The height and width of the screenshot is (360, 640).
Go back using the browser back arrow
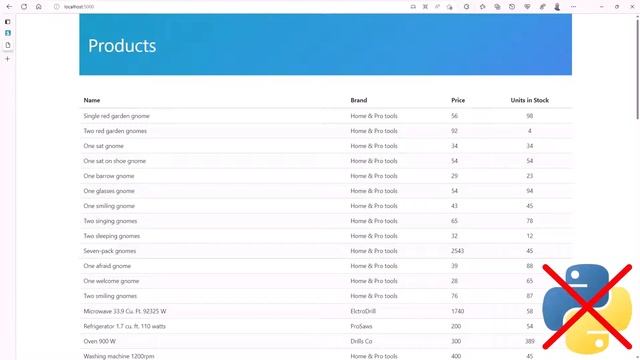[x=9, y=7]
